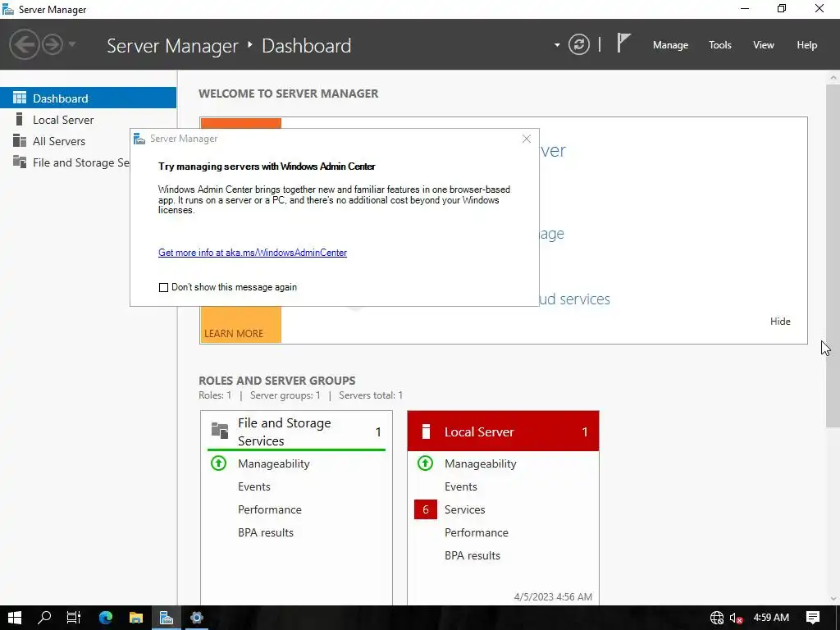
Task: Open Events under File and Storage Services
Action: (x=254, y=486)
